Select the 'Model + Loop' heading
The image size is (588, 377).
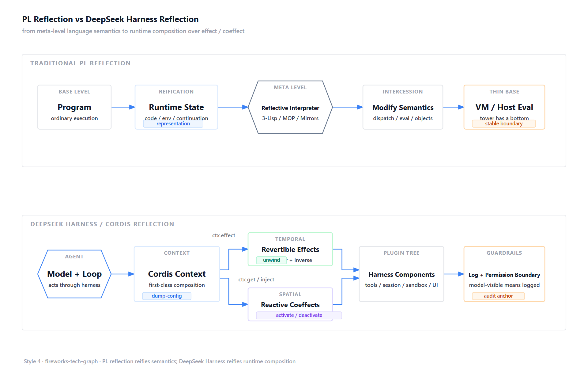74,274
